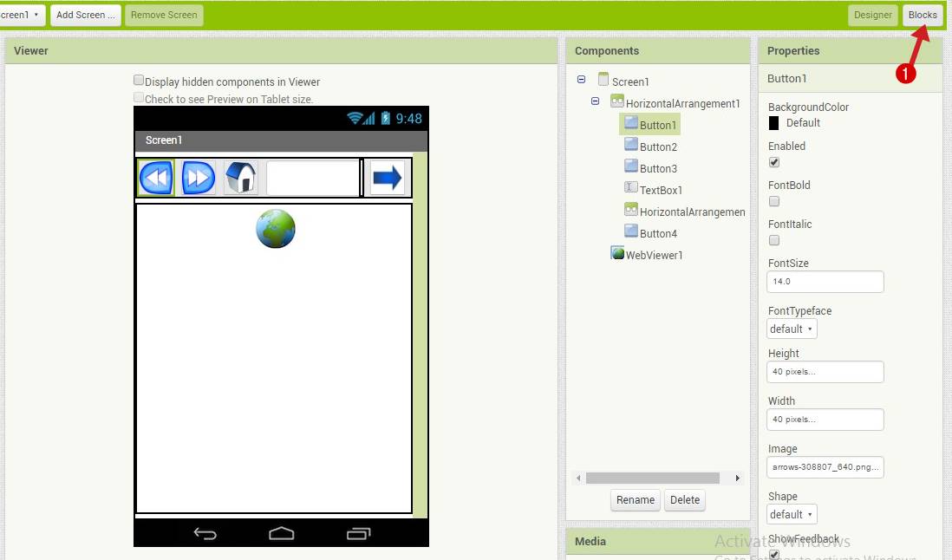The width and height of the screenshot is (952, 560).
Task: Enable Display hidden components in Viewer
Action: pos(139,80)
